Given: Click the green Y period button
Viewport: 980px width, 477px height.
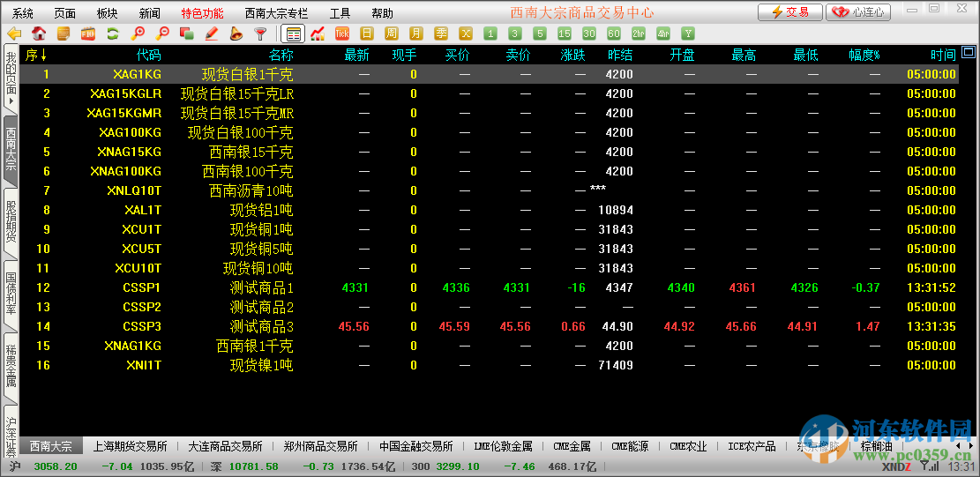Looking at the screenshot, I should [688, 34].
